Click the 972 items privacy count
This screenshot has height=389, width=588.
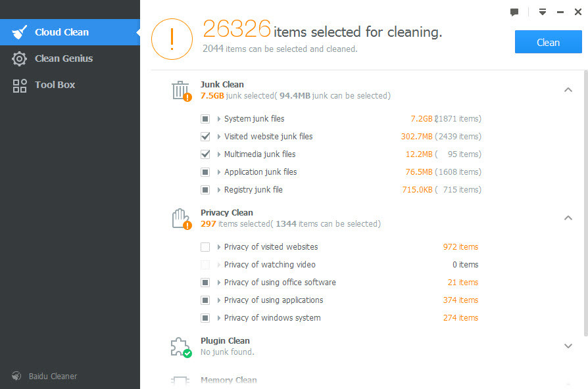tap(460, 247)
